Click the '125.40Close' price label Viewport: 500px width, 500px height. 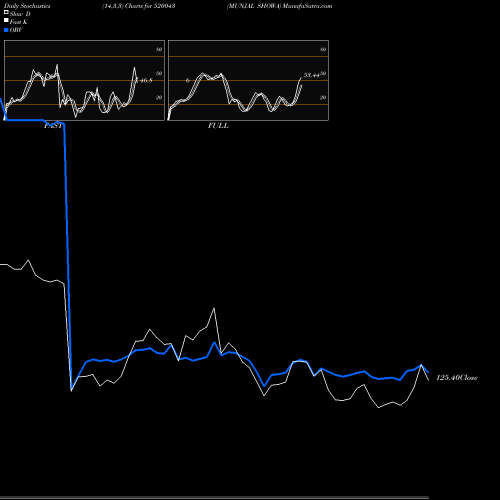point(457,378)
